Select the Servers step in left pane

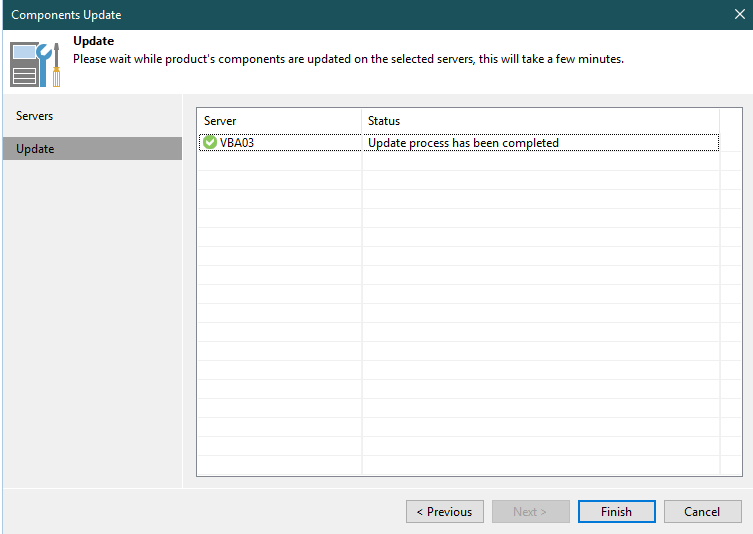pyautogui.click(x=35, y=116)
